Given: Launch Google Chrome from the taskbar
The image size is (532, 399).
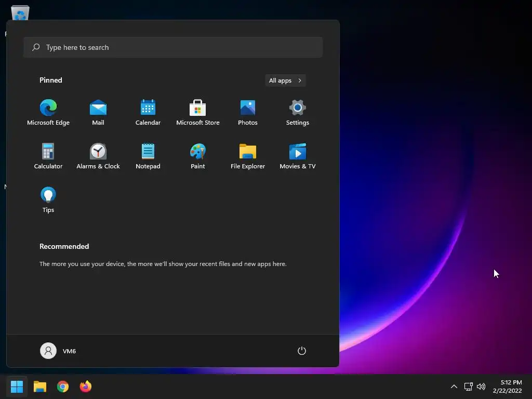Looking at the screenshot, I should coord(63,387).
